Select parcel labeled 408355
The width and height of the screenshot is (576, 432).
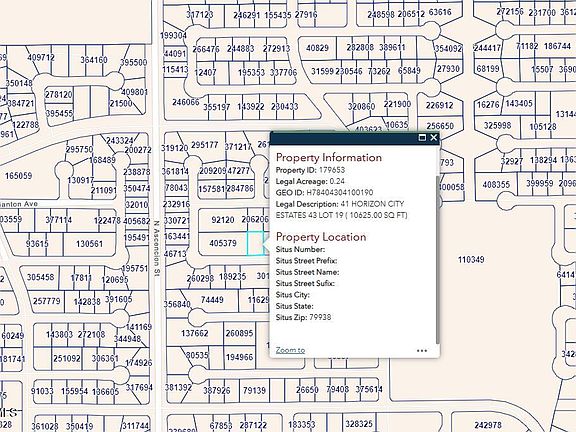(x=496, y=184)
